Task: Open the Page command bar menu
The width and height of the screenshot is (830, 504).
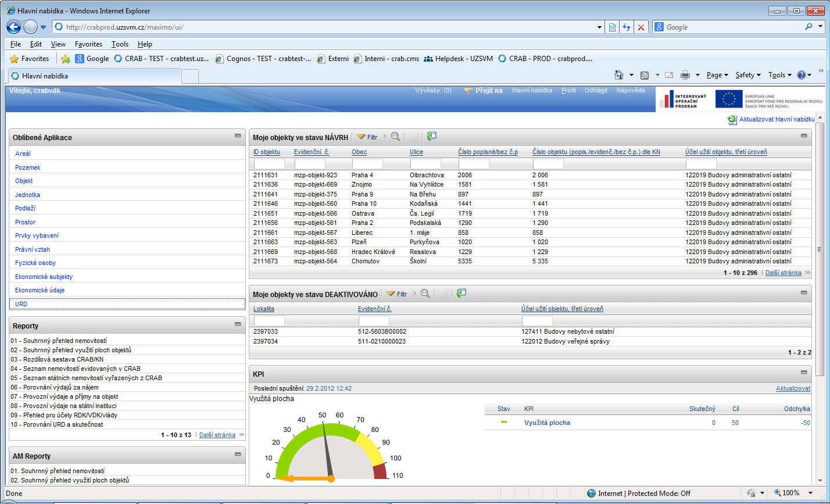Action: (x=717, y=75)
